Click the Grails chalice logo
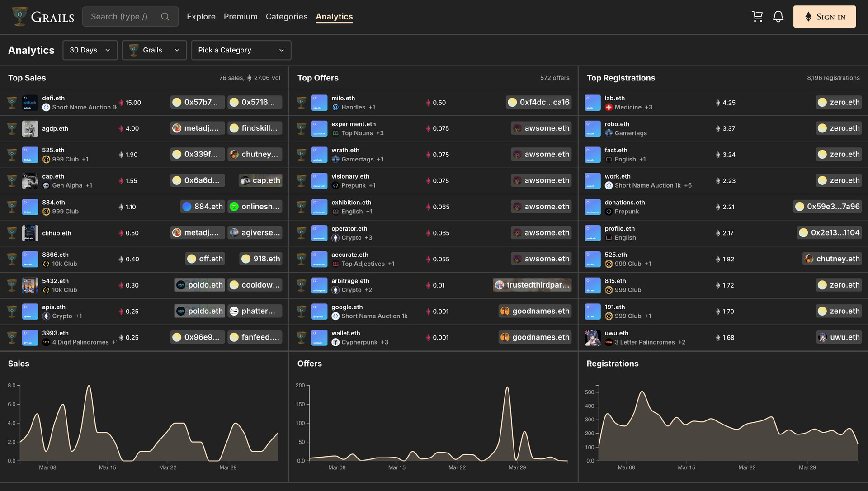Screen dimensions: 868x491 click(x=19, y=17)
